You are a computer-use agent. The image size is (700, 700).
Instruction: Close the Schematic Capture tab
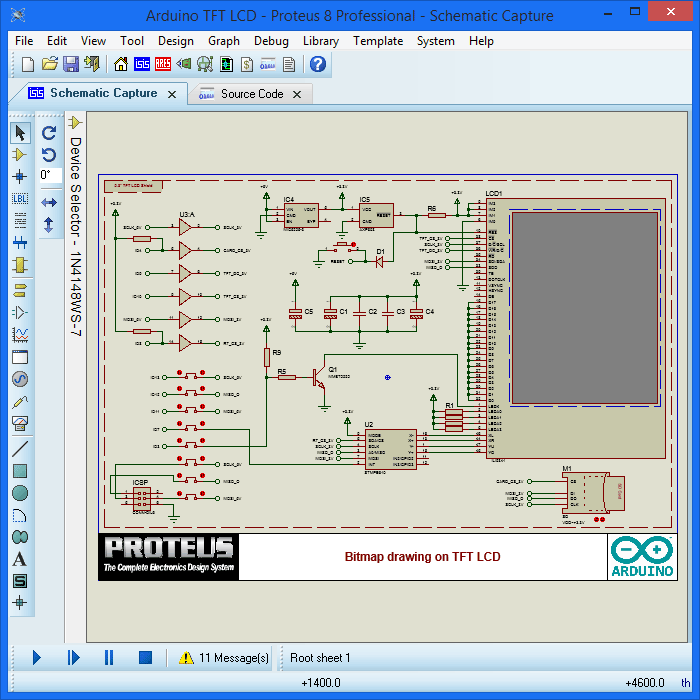point(172,94)
